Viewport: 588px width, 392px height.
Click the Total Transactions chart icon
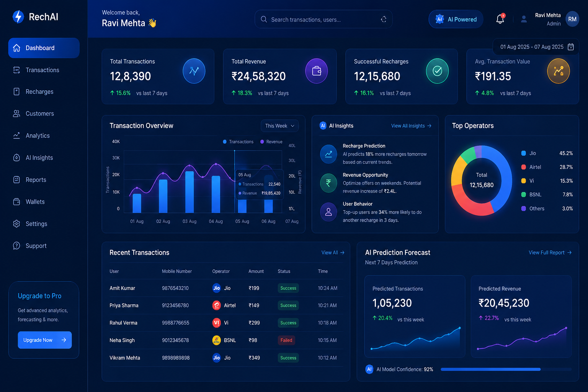[x=194, y=71]
